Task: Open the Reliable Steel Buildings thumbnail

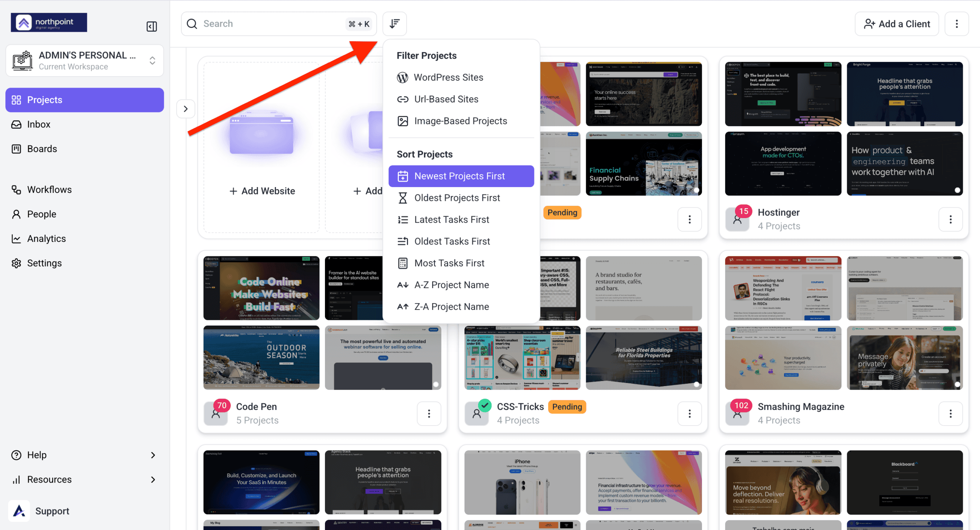Action: coord(644,358)
